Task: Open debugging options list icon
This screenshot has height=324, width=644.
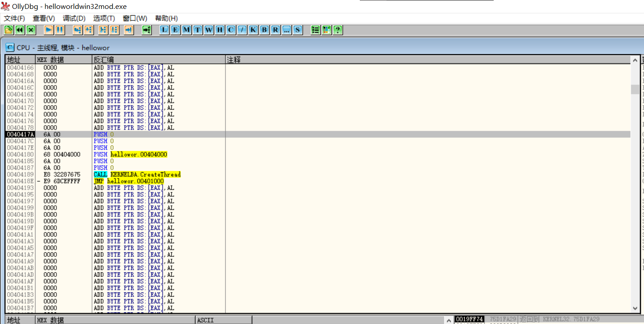Action: [316, 30]
